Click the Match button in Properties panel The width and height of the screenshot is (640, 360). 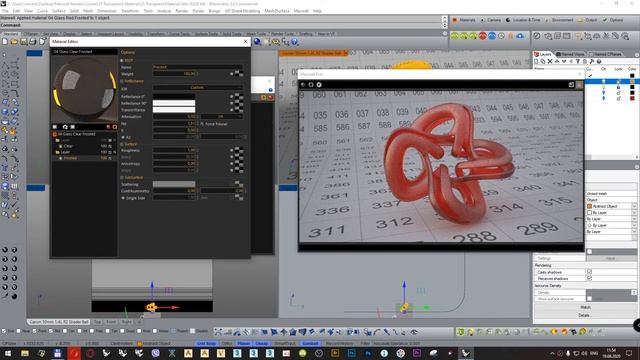pos(585,307)
